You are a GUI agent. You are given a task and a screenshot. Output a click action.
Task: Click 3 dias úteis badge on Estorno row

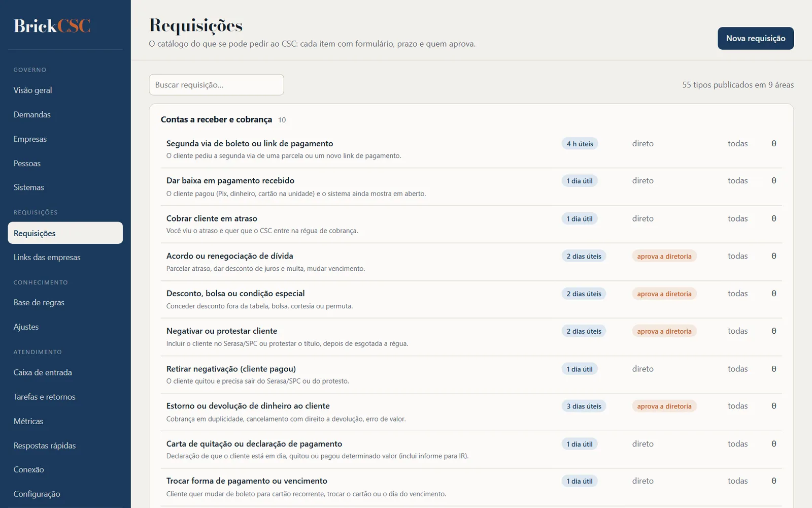(584, 406)
